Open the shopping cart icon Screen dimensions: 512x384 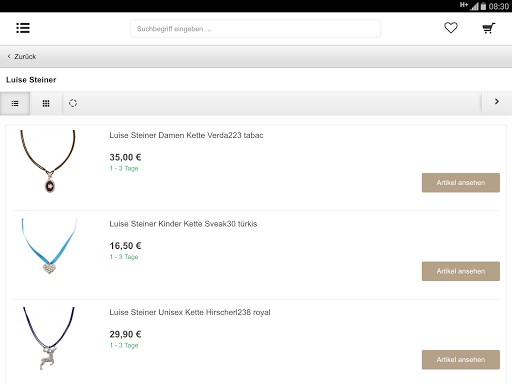point(489,28)
